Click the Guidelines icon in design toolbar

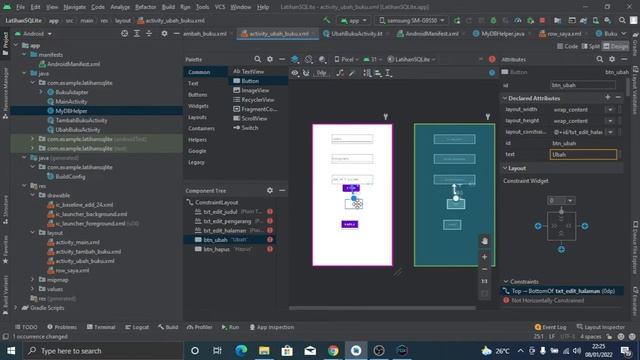[389, 73]
